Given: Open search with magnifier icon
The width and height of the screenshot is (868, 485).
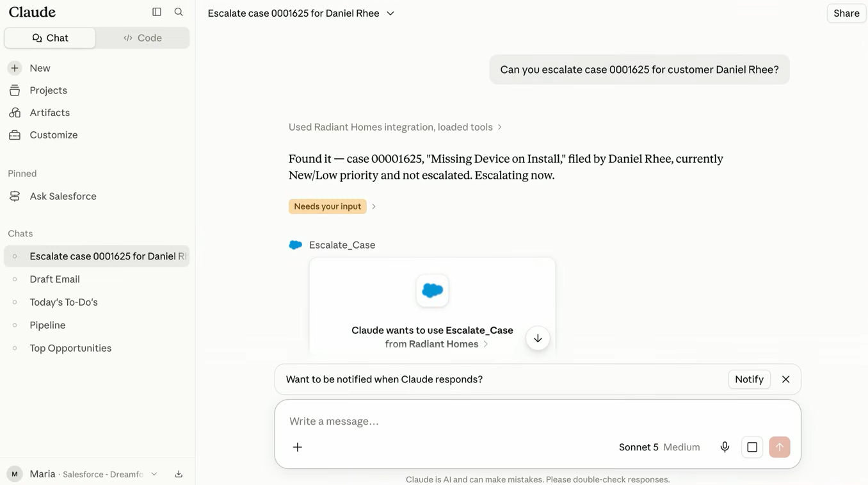Looking at the screenshot, I should [x=179, y=12].
